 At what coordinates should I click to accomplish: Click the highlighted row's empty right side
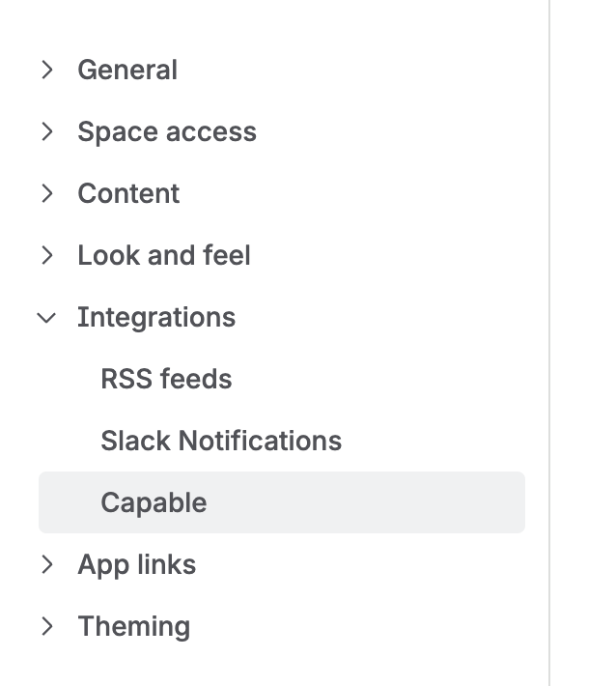pyautogui.click(x=406, y=502)
